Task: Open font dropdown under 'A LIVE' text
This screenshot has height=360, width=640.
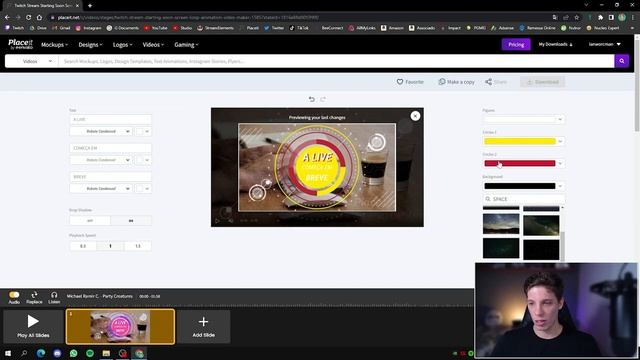Action: (x=101, y=131)
